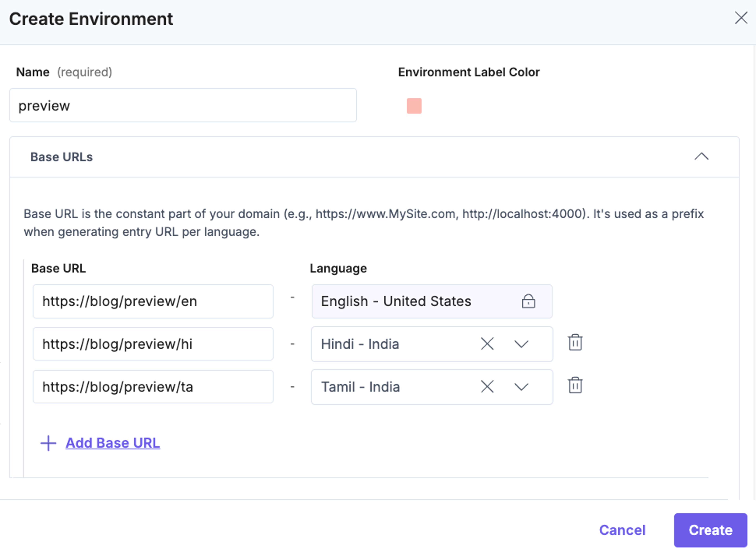The image size is (756, 556).
Task: Click the Environment Label Color heading
Action: click(x=469, y=72)
